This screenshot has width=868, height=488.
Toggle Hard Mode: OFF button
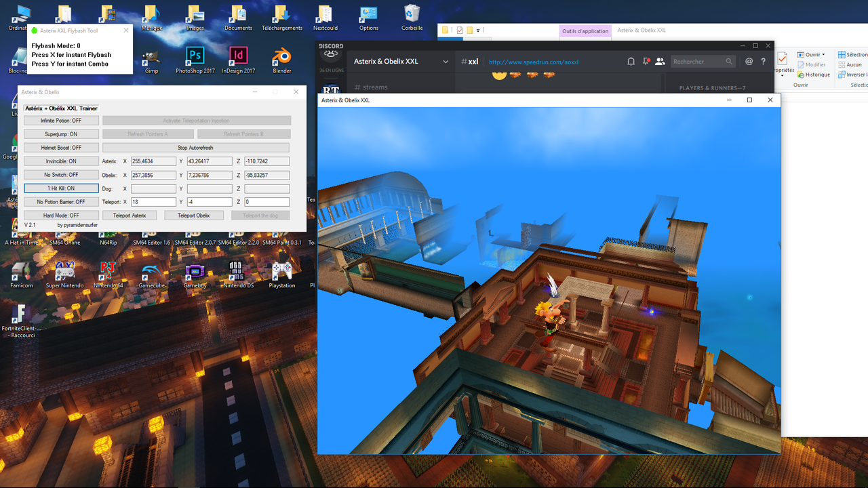click(x=61, y=216)
